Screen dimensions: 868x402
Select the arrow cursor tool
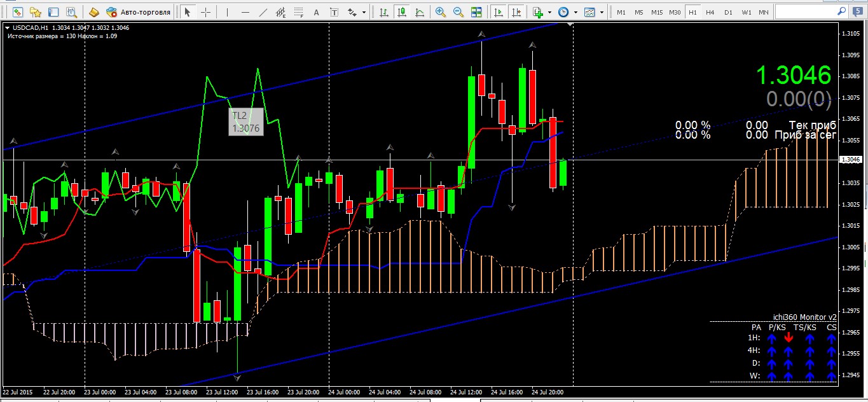(x=188, y=12)
